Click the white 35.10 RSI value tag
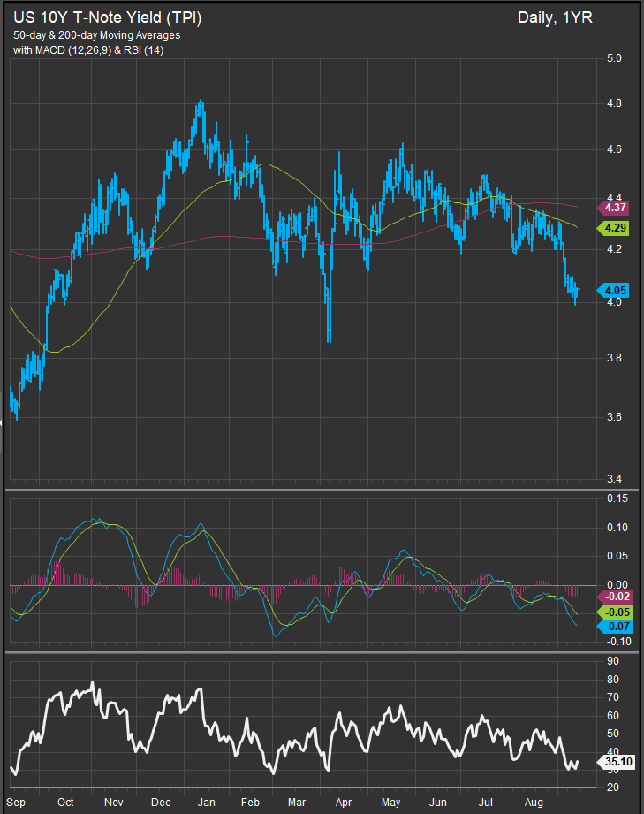644x814 pixels. coord(617,760)
